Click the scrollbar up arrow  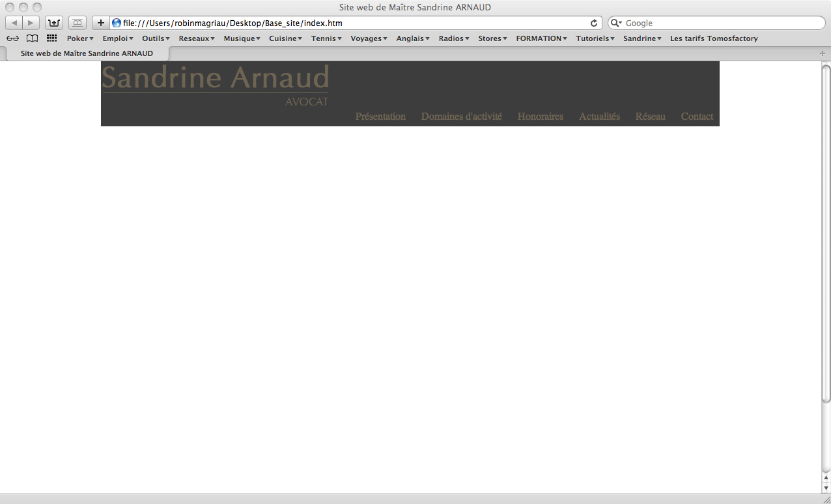tap(826, 478)
